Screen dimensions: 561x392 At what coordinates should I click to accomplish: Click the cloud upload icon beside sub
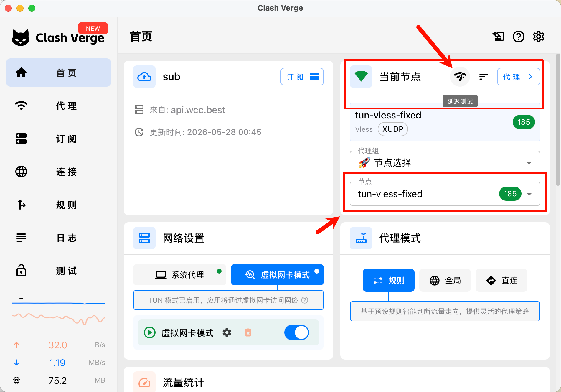click(x=144, y=77)
